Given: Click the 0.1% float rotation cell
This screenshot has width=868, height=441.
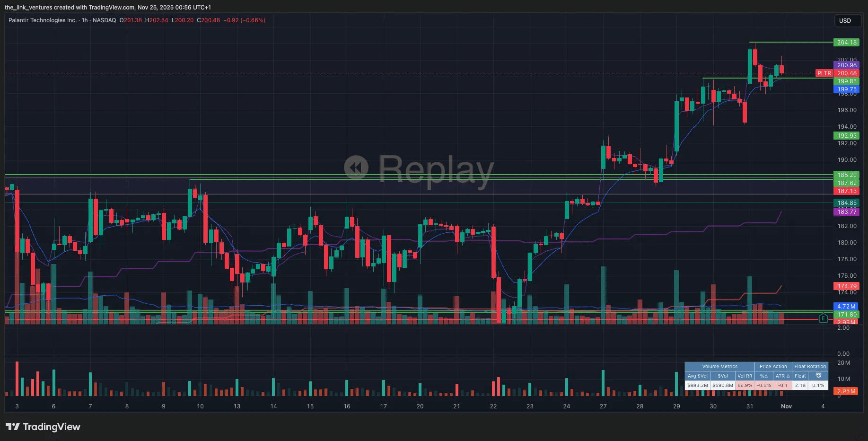Looking at the screenshot, I should pyautogui.click(x=818, y=385).
